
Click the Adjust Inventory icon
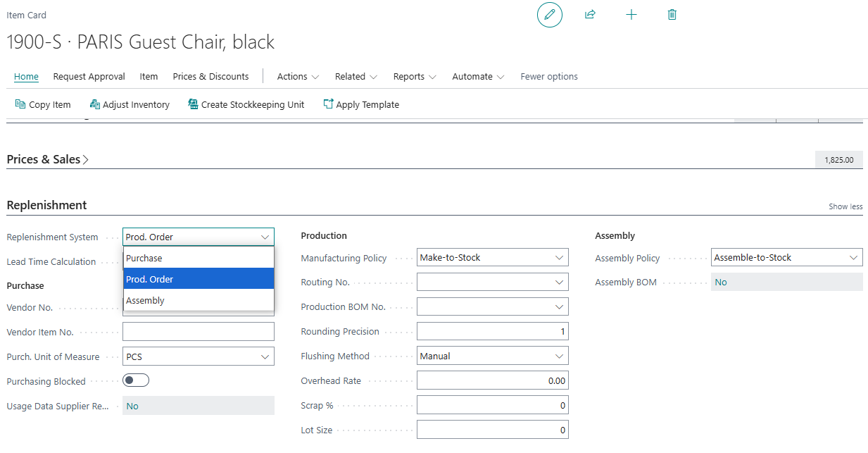tap(95, 104)
